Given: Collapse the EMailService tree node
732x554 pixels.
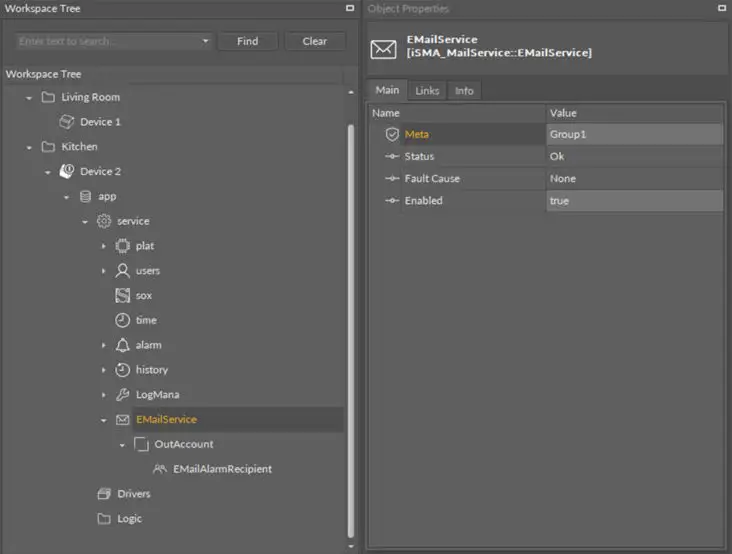Looking at the screenshot, I should pyautogui.click(x=103, y=420).
